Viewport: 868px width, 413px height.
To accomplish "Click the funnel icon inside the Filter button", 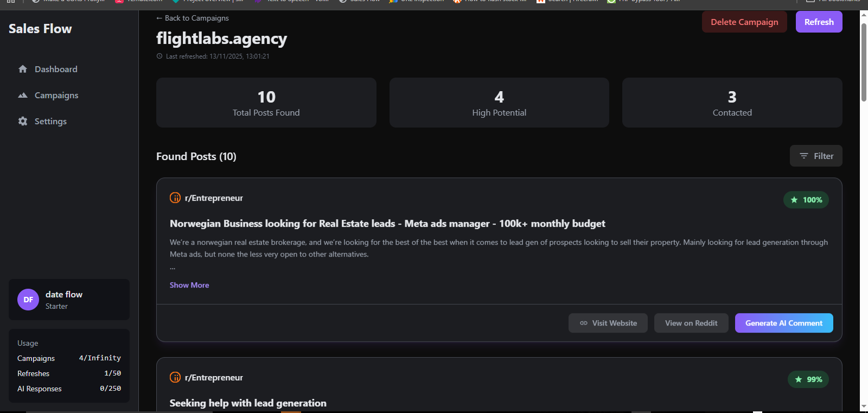I will (804, 156).
